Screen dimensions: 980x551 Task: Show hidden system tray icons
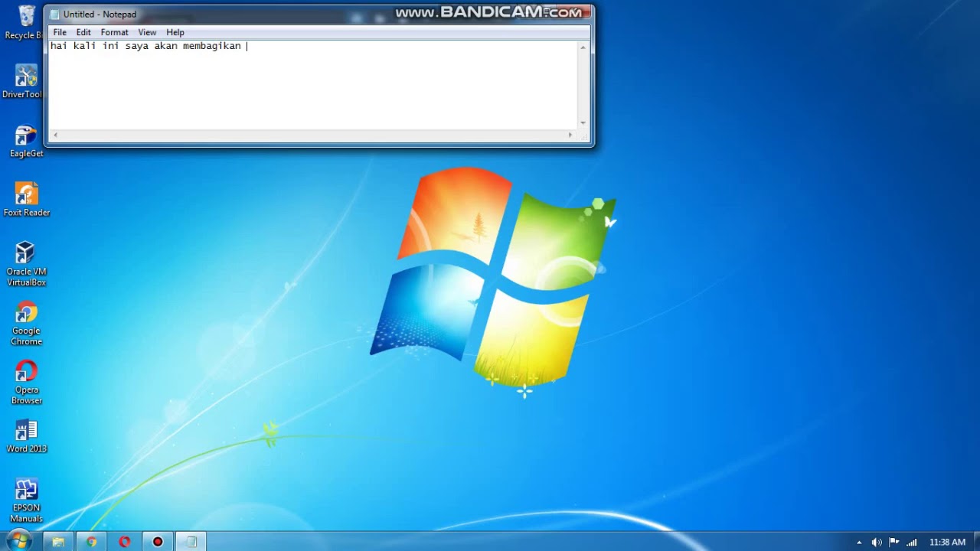click(x=859, y=543)
